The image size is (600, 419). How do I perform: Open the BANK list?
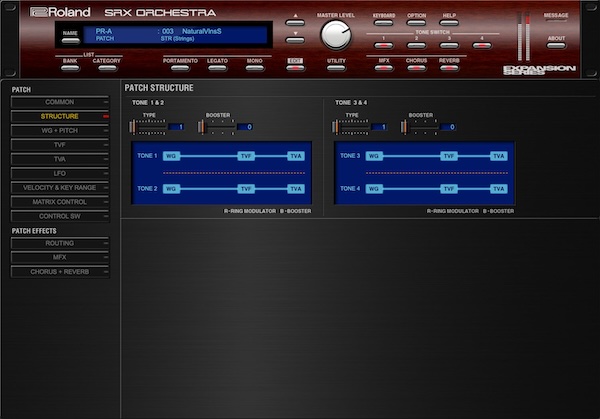pos(70,68)
